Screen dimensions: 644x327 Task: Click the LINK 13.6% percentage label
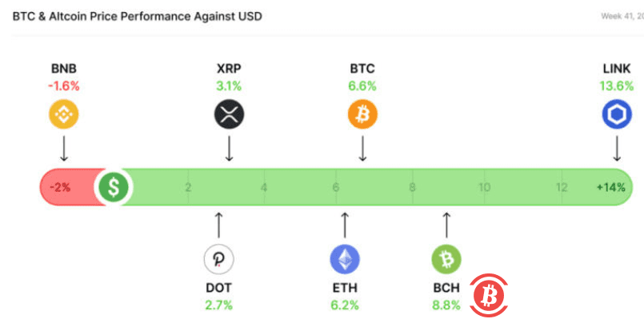[x=617, y=86]
